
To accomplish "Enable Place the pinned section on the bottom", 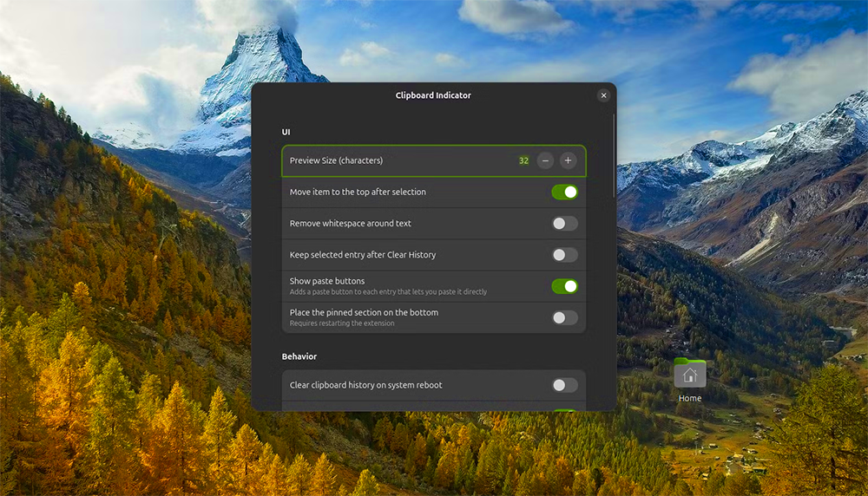I will pyautogui.click(x=565, y=318).
